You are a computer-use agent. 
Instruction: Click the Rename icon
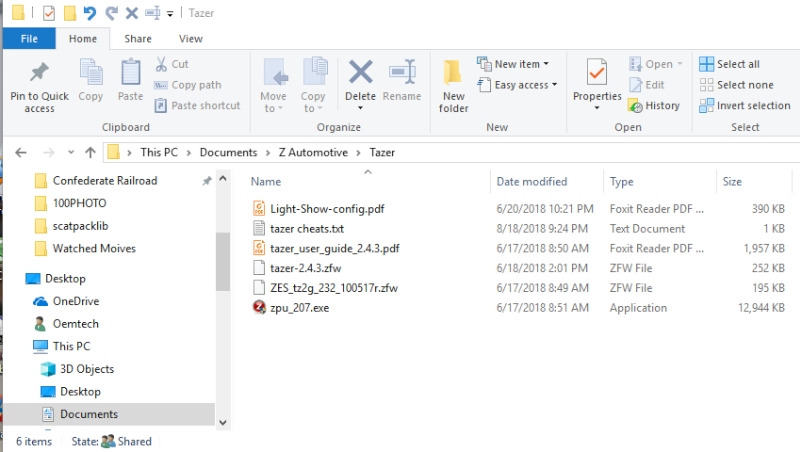point(402,72)
